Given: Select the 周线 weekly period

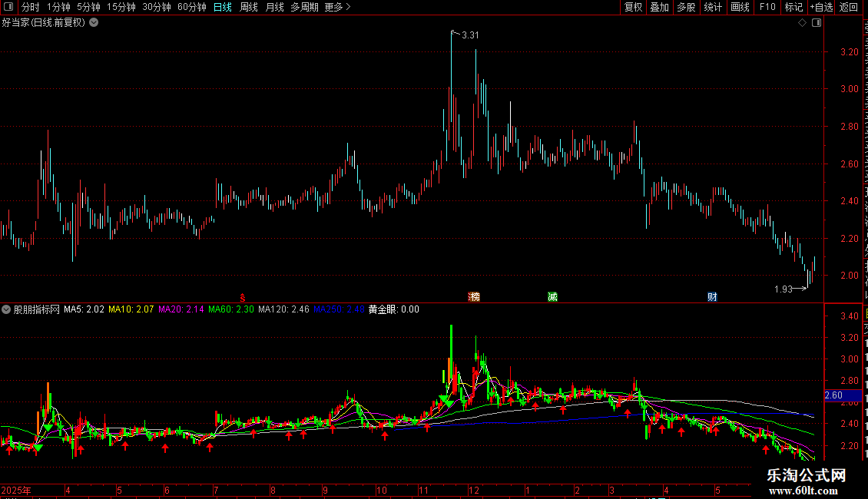Looking at the screenshot, I should pyautogui.click(x=249, y=7).
